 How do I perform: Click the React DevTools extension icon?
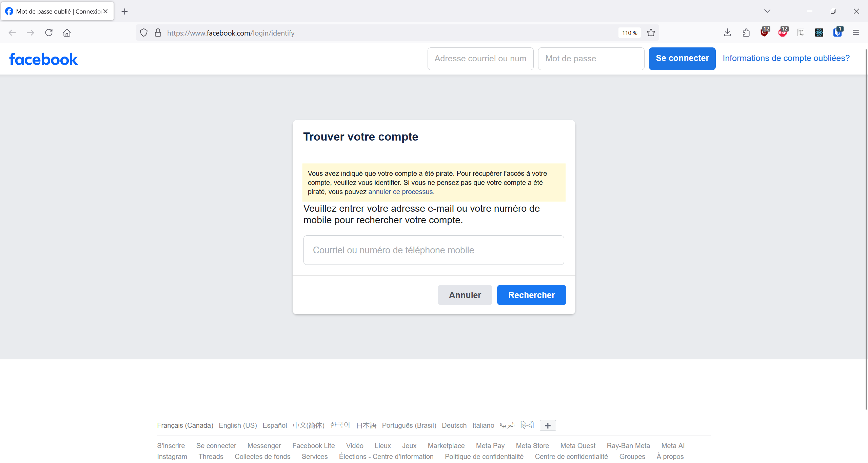click(819, 33)
